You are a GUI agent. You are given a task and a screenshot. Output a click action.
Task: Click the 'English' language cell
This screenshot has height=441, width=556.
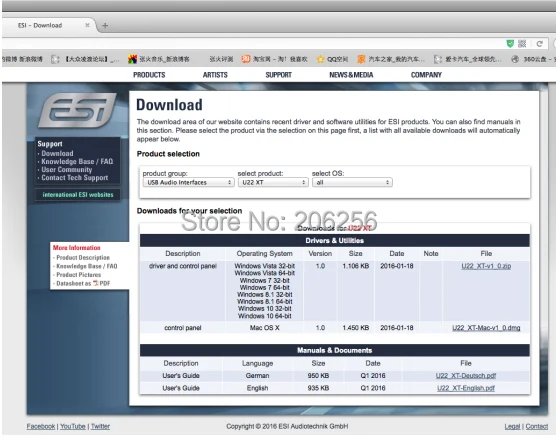point(257,388)
